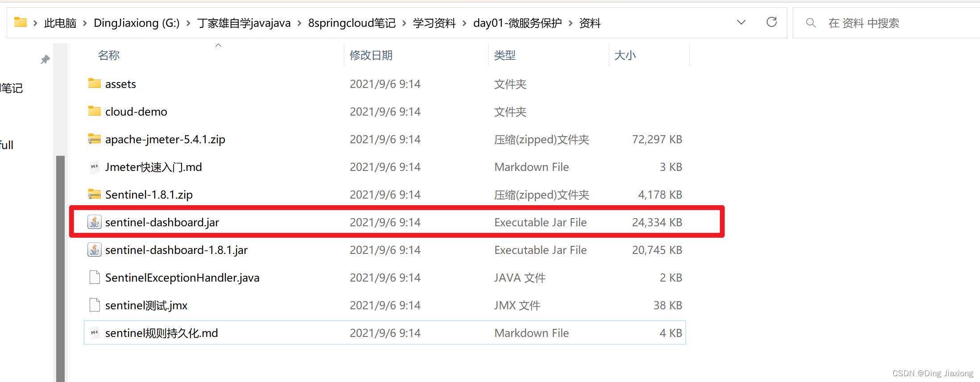This screenshot has width=980, height=382.
Task: Click the Sentinel-1.8.1.zip archive icon
Action: click(x=94, y=194)
